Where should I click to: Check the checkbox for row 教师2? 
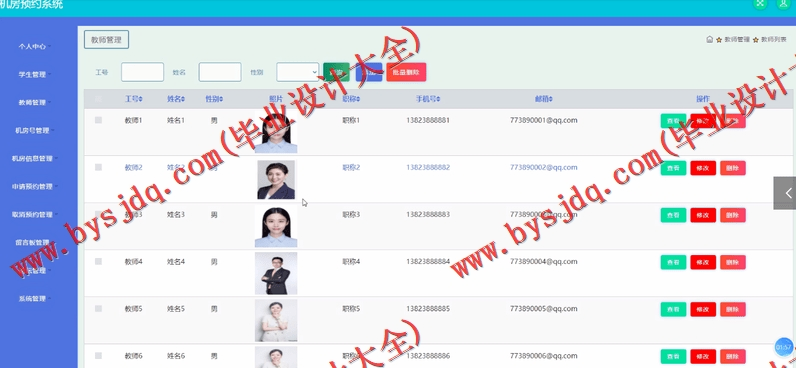tap(98, 167)
